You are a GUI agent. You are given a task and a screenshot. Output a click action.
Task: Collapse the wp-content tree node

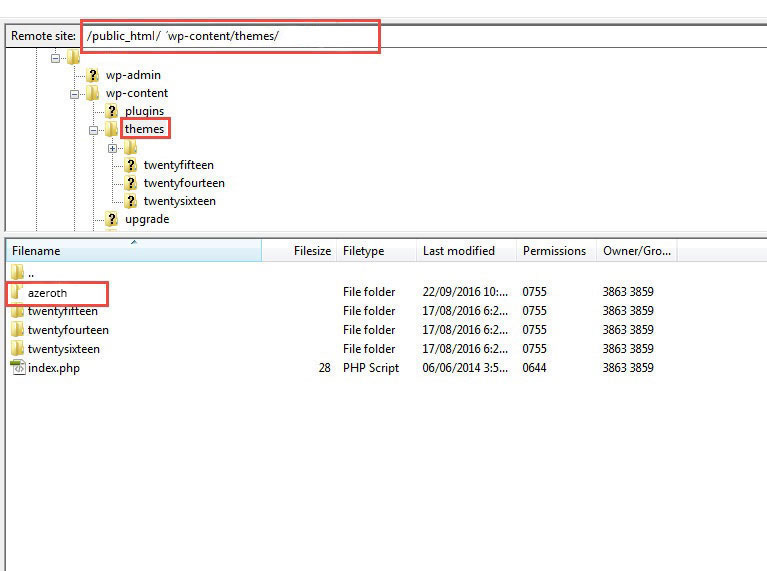click(74, 94)
